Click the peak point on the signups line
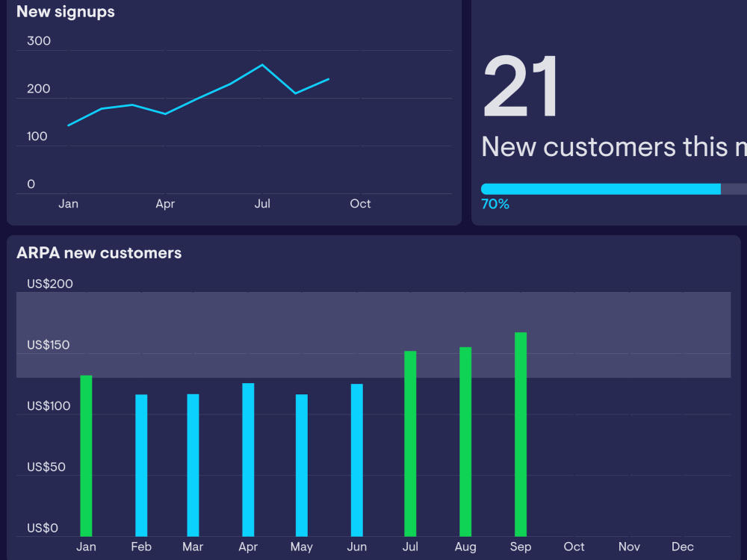747x560 pixels. click(262, 66)
